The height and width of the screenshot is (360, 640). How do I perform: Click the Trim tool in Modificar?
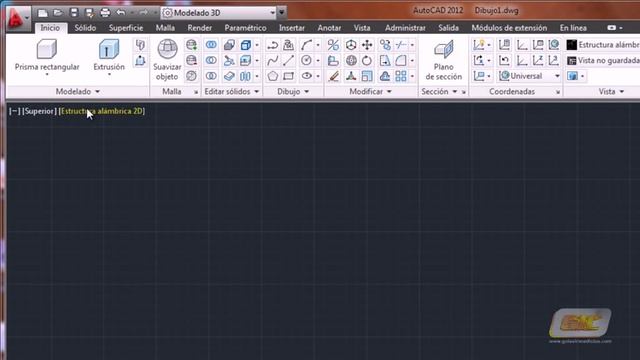point(401,45)
